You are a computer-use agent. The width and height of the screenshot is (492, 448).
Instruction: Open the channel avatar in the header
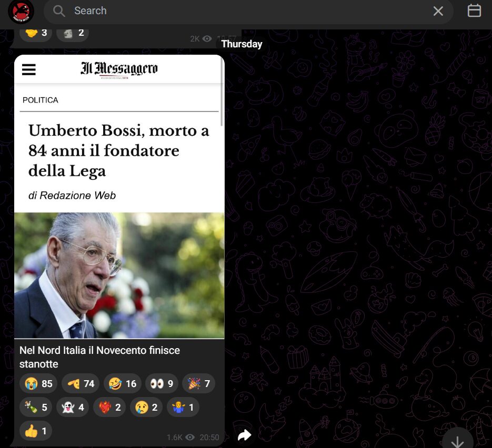(21, 12)
